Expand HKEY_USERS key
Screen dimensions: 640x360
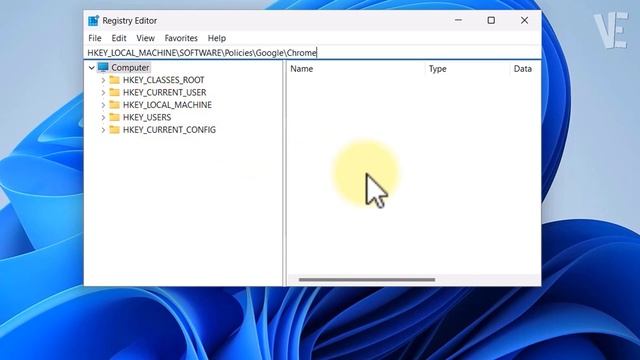[x=103, y=118]
